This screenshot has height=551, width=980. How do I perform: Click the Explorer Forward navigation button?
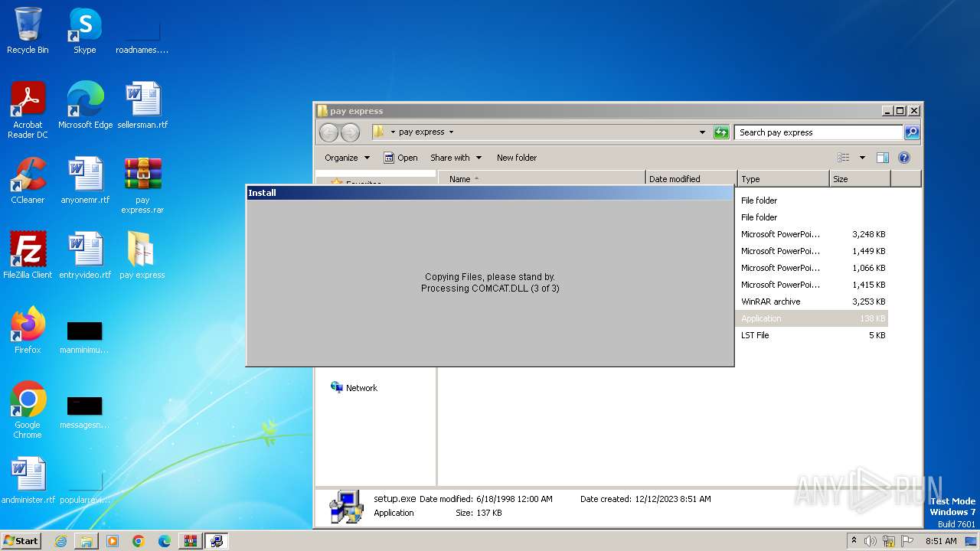coord(350,132)
